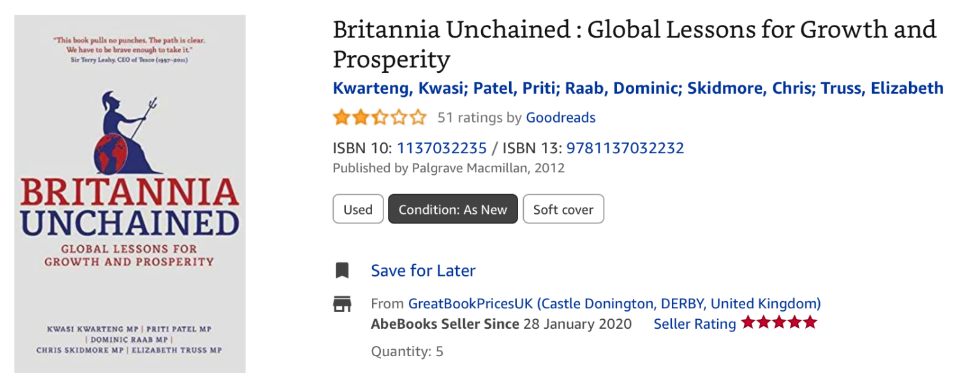Screen dimensions: 980x383
Task: Open author Truss, Elizabeth link
Action: coord(882,88)
